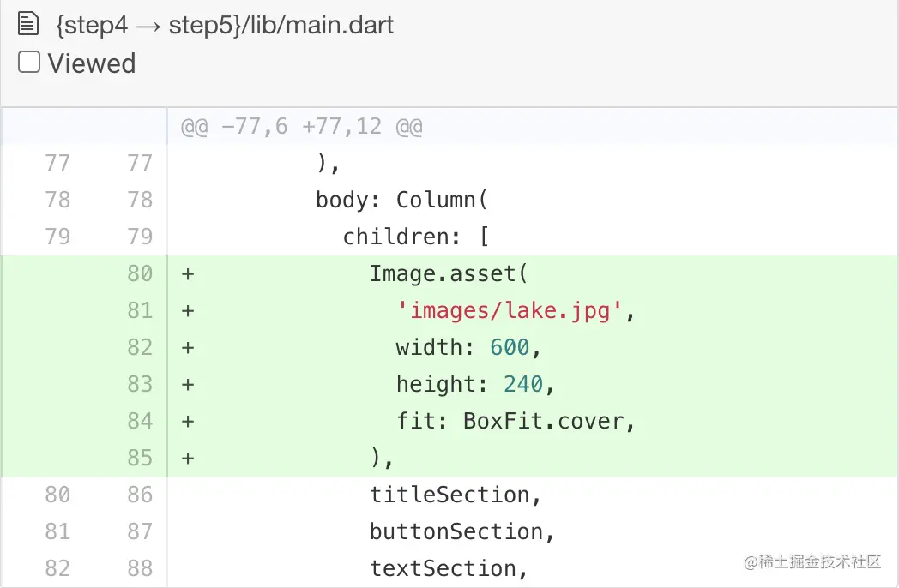Toggle the Viewed checkbox

click(x=29, y=63)
